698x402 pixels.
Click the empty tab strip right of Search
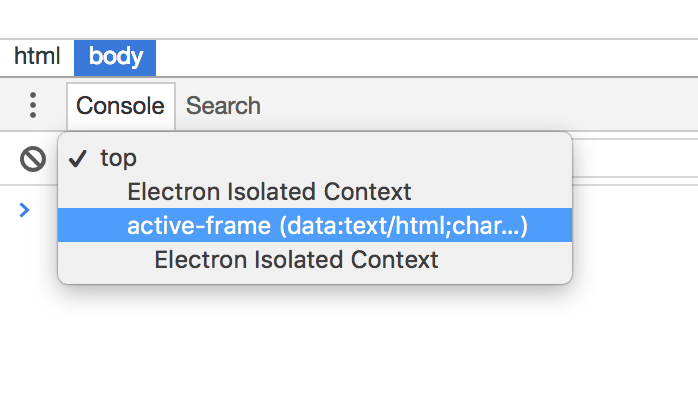[x=480, y=106]
